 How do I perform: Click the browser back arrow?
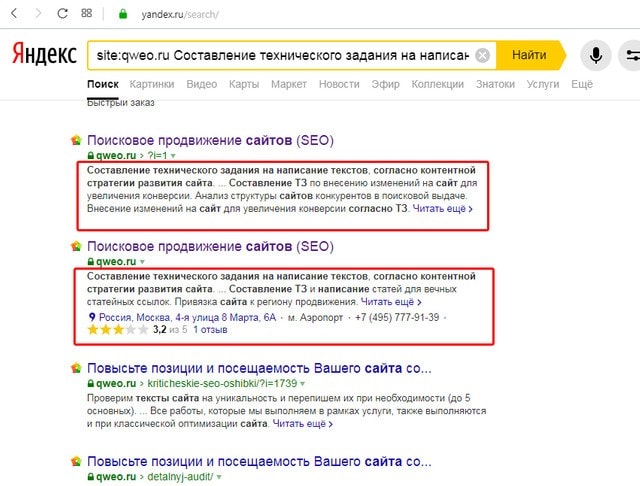(14, 15)
